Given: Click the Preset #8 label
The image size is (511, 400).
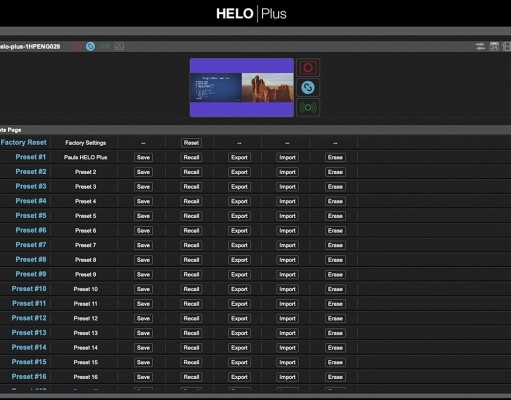Looking at the screenshot, I should point(31,260).
